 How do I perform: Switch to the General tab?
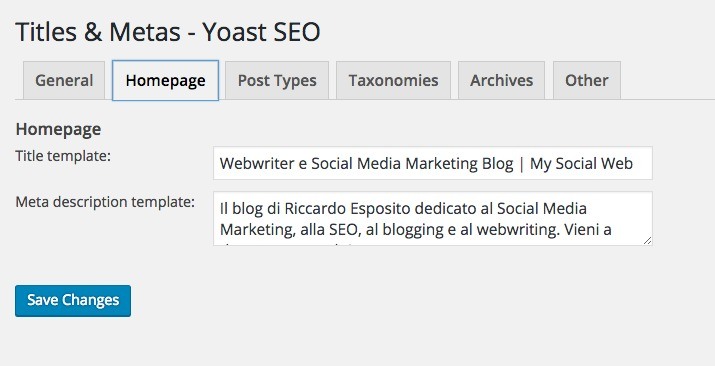[x=64, y=81]
